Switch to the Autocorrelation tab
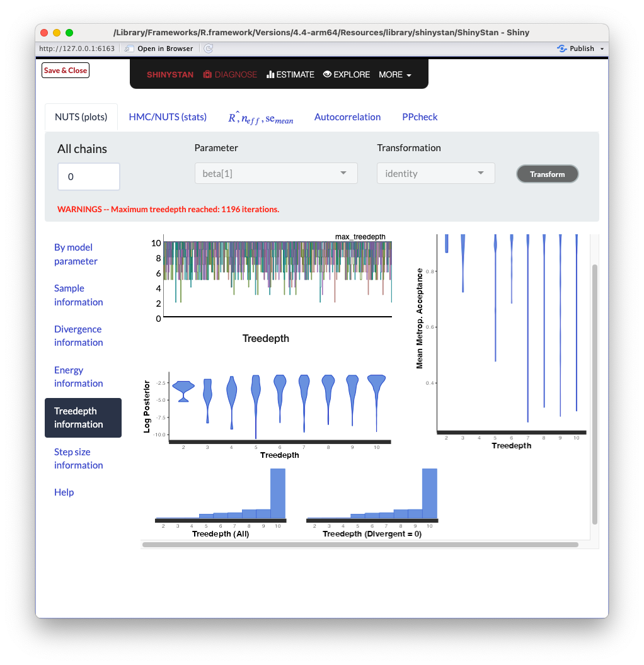This screenshot has width=644, height=665. pyautogui.click(x=347, y=117)
